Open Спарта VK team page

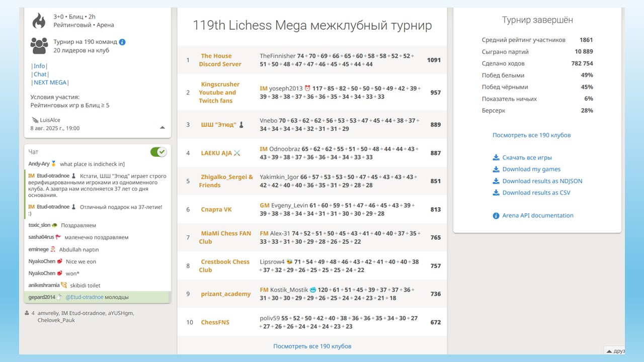coord(216,210)
